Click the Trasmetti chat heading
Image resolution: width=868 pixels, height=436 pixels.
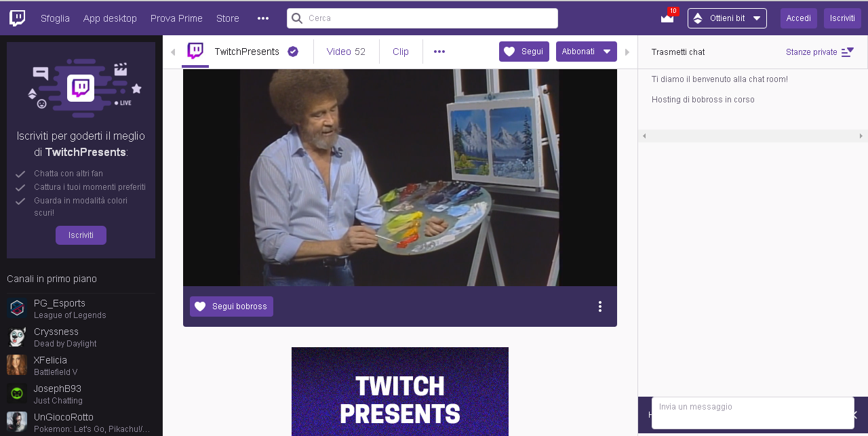pos(678,52)
